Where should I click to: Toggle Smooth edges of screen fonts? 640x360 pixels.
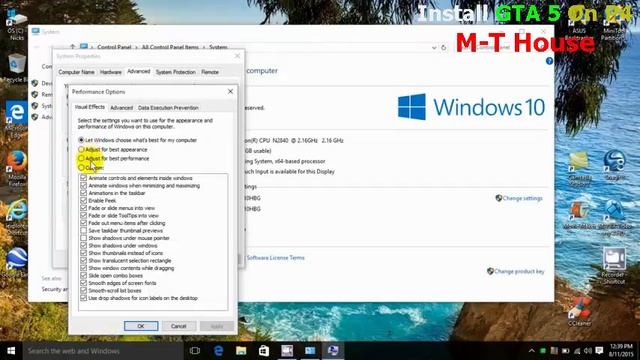click(84, 283)
